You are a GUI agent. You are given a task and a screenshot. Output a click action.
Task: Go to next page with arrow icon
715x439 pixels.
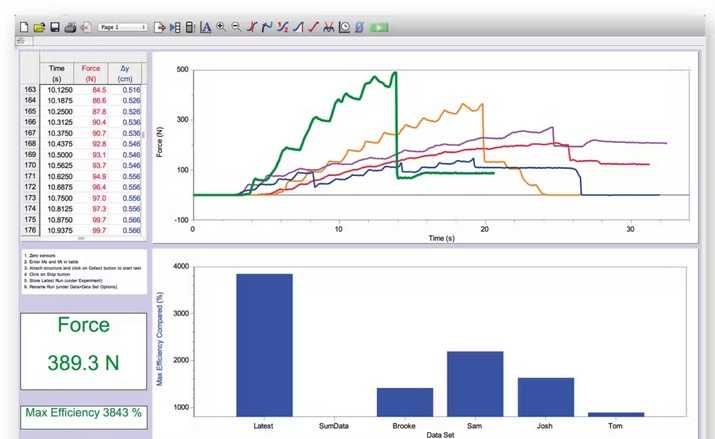tap(159, 27)
